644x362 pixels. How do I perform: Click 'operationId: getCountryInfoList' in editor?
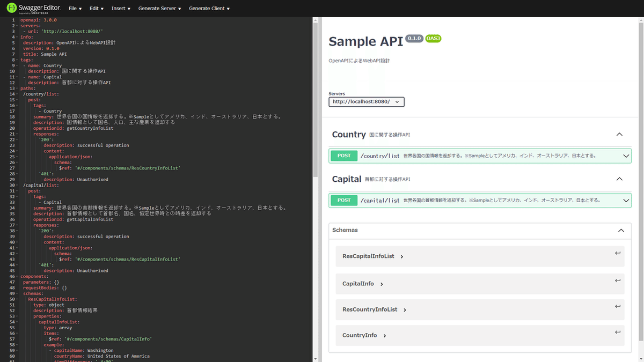[74, 128]
